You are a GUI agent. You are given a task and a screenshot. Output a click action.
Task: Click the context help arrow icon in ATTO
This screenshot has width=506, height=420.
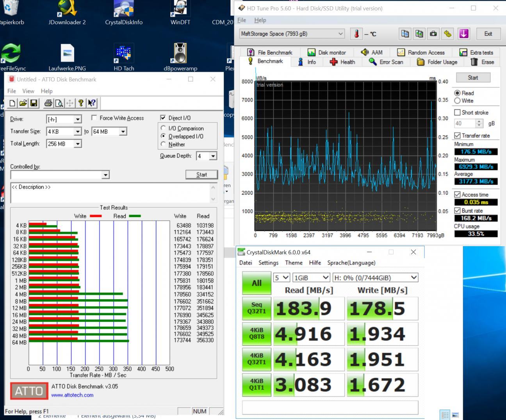92,103
